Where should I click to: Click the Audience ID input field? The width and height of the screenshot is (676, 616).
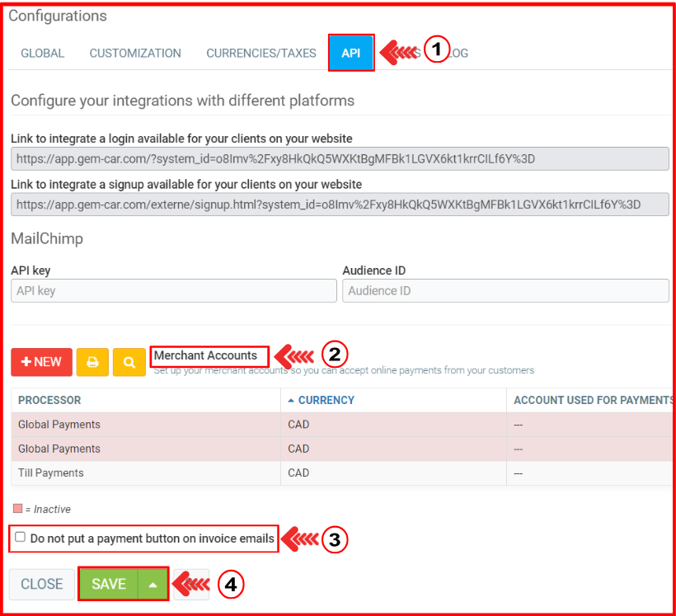point(505,290)
